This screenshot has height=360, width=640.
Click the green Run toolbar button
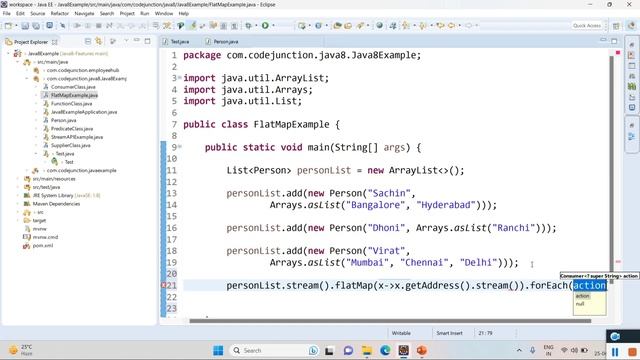coord(265,26)
